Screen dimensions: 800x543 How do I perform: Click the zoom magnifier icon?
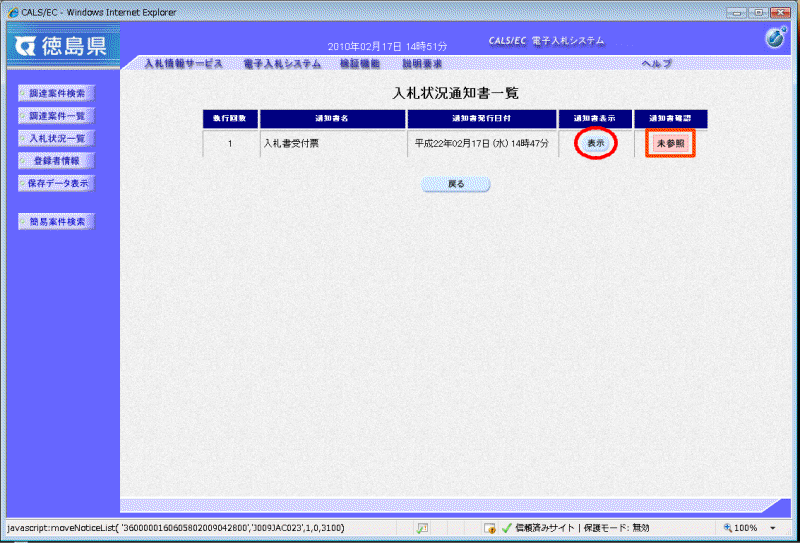point(726,527)
